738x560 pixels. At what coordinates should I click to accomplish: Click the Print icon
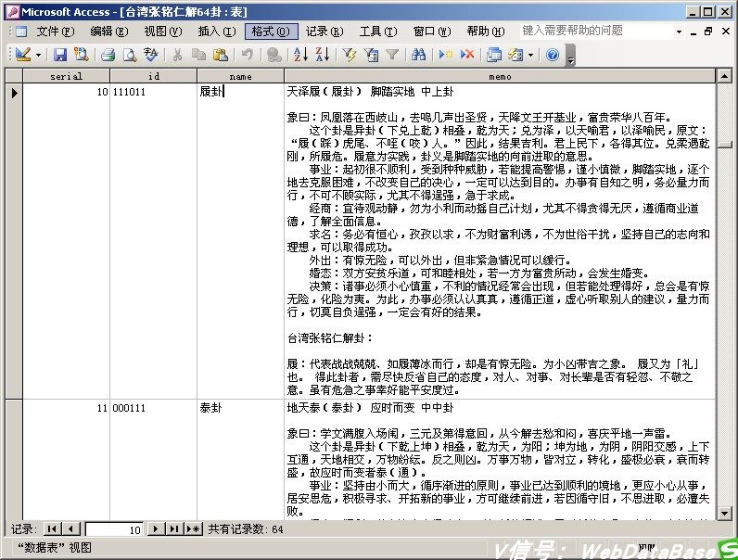108,55
